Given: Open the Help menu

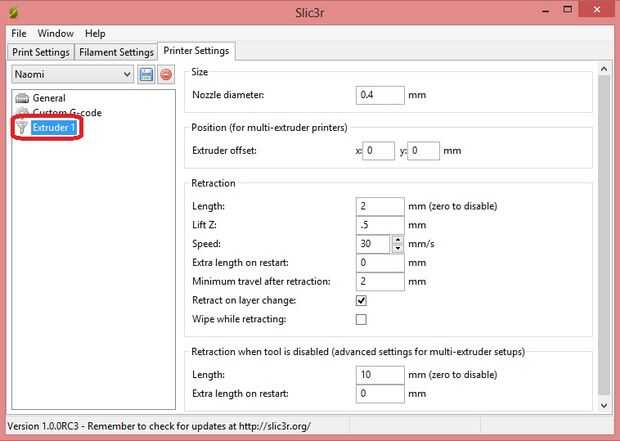Looking at the screenshot, I should (95, 33).
